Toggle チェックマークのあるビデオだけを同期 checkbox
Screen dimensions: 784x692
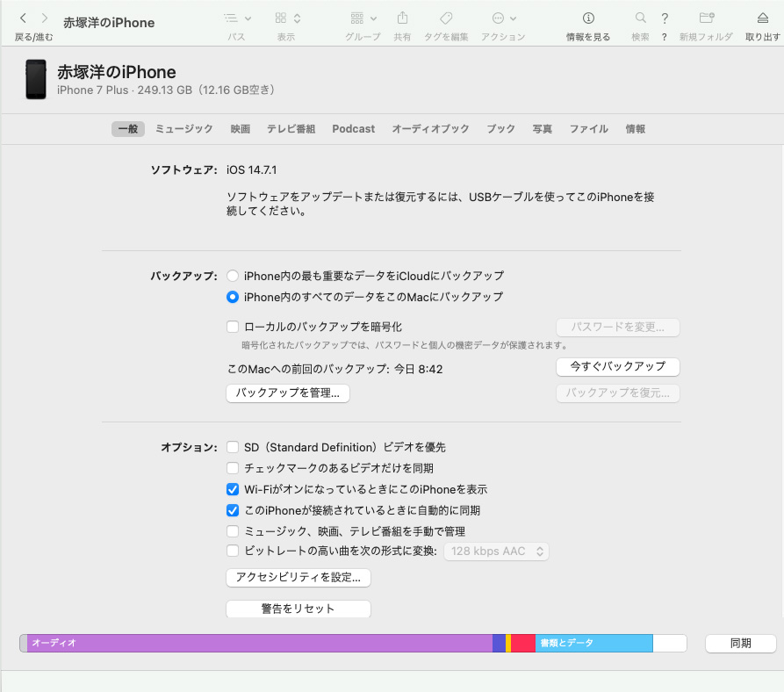pyautogui.click(x=233, y=468)
